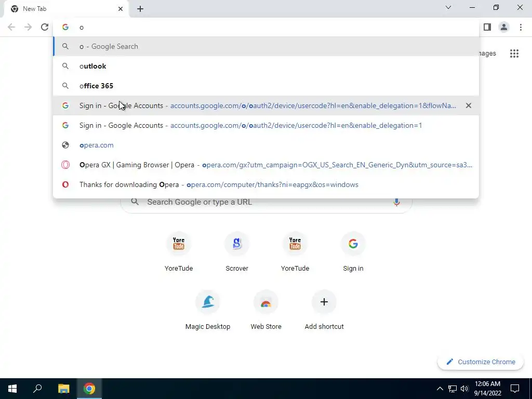Open the tab search chevron

448,7
